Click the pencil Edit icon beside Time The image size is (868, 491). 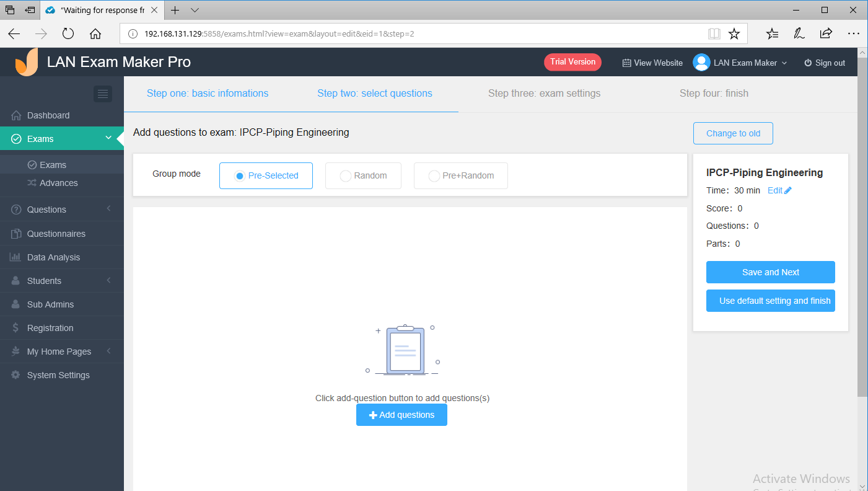click(788, 190)
